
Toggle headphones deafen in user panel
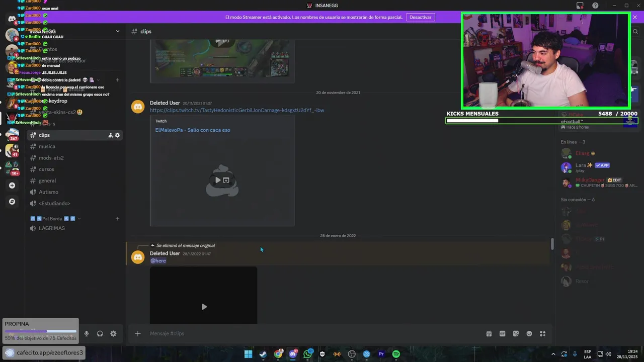[100, 334]
